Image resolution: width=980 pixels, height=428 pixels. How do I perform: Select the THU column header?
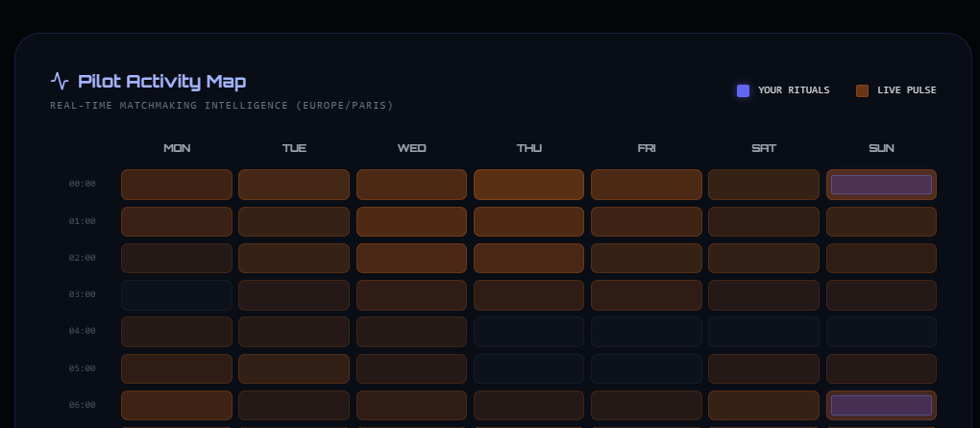[x=529, y=148]
